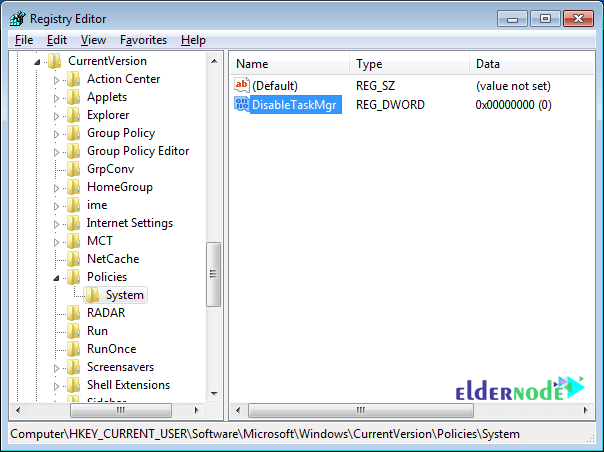Expand the Applets key

(56, 98)
